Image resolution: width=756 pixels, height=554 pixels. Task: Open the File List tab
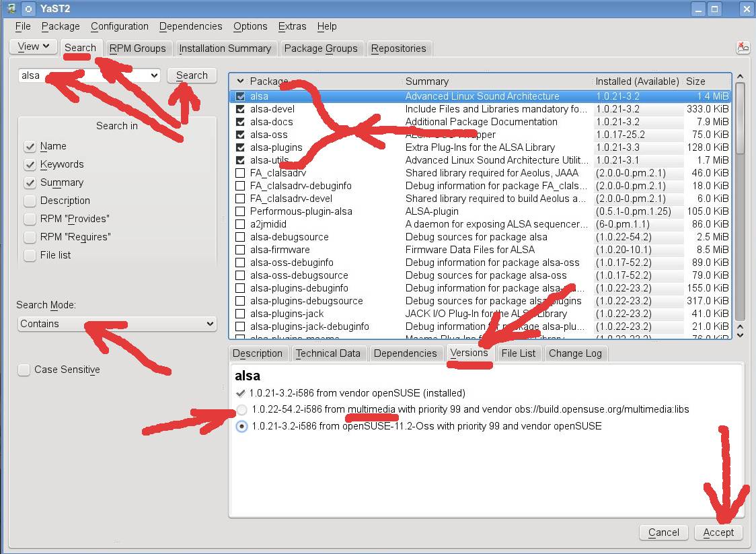tap(518, 353)
